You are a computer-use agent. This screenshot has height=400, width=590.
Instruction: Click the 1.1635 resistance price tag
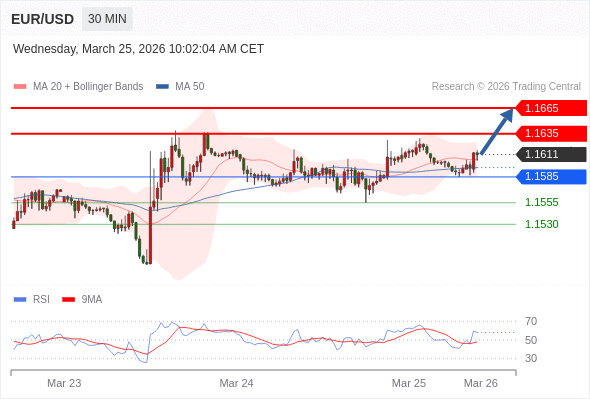551,133
